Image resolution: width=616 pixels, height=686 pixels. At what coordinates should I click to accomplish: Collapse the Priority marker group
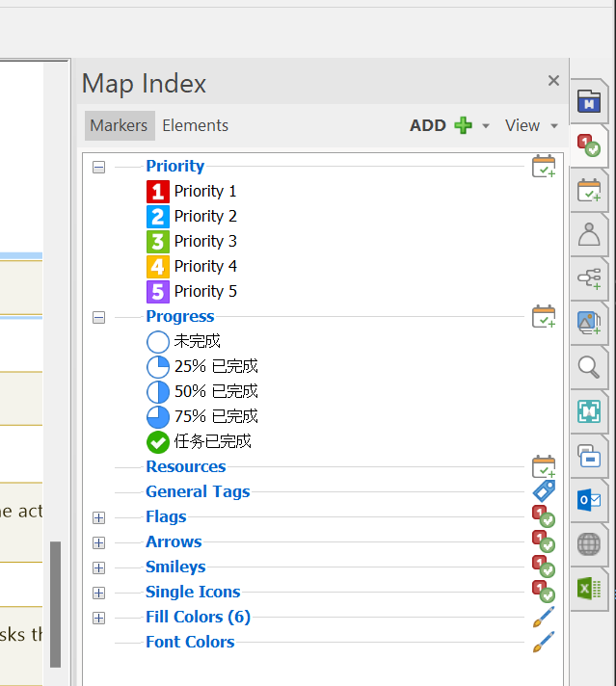click(x=98, y=167)
